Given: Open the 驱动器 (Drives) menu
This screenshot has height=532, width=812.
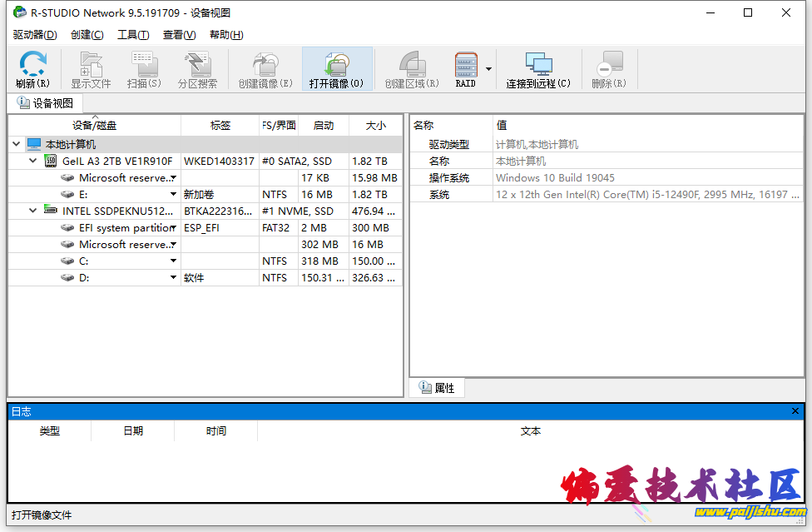Looking at the screenshot, I should [34, 34].
